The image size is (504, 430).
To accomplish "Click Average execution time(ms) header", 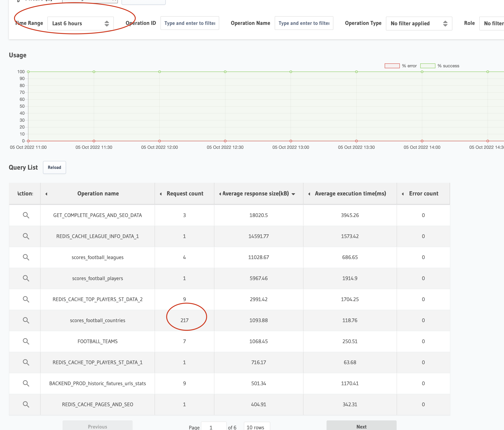I will point(350,193).
